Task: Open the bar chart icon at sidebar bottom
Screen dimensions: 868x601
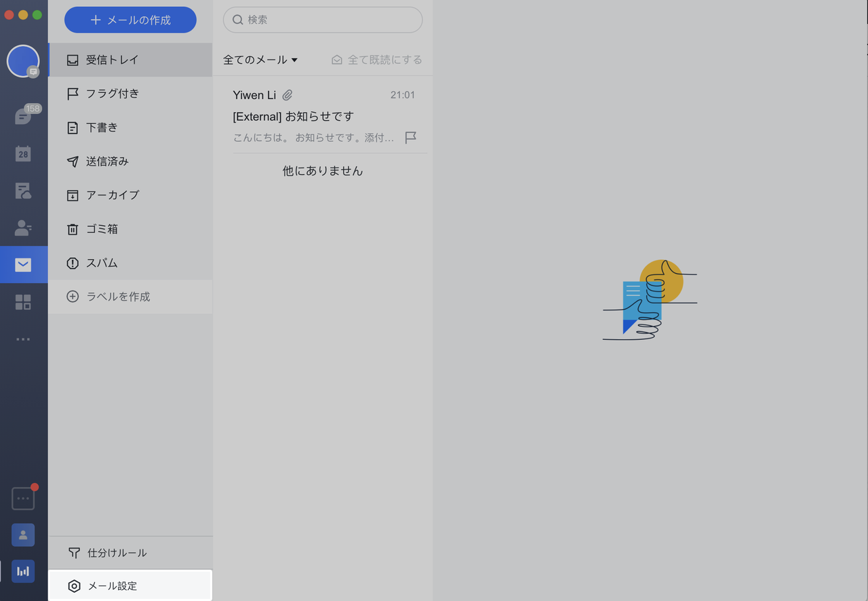Action: pos(23,571)
